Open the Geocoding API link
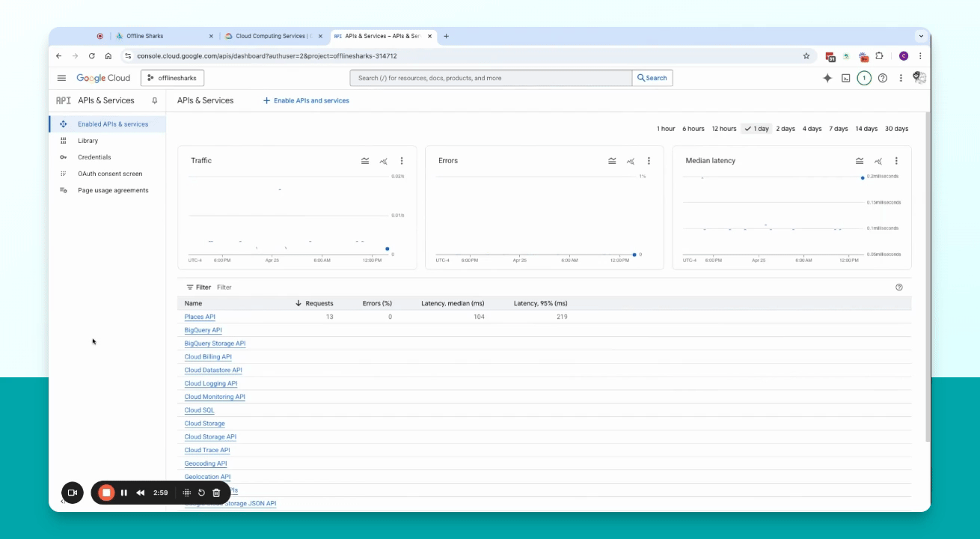 [206, 464]
